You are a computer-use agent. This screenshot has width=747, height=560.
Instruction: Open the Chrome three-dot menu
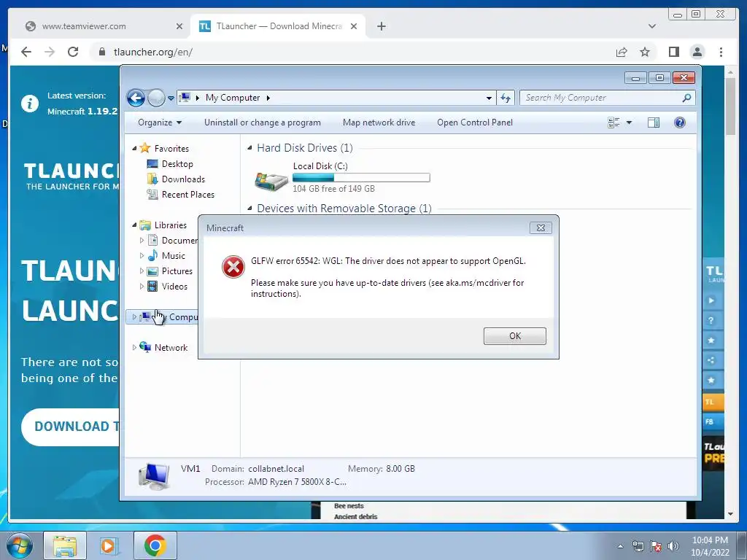click(x=721, y=52)
